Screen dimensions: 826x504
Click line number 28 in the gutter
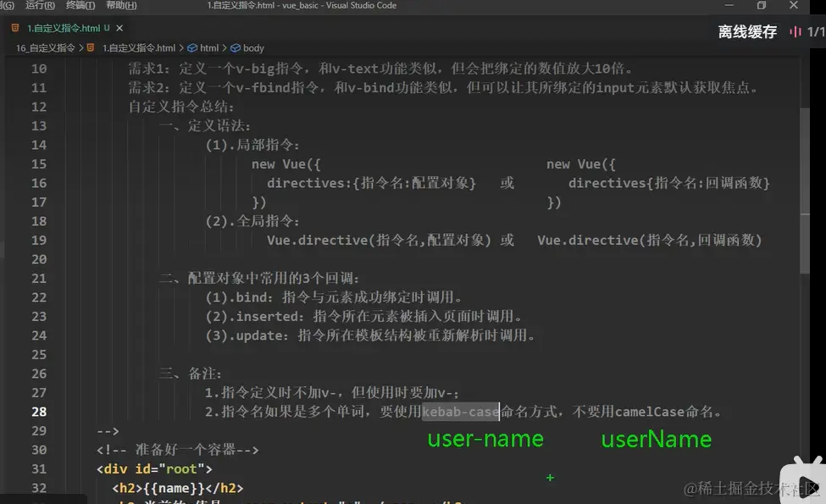[x=39, y=410]
